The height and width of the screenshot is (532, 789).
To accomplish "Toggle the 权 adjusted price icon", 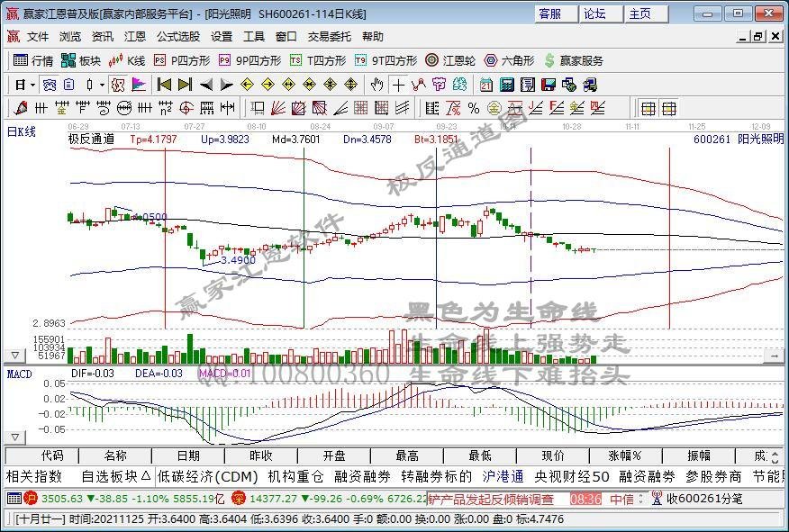I will coord(118,85).
